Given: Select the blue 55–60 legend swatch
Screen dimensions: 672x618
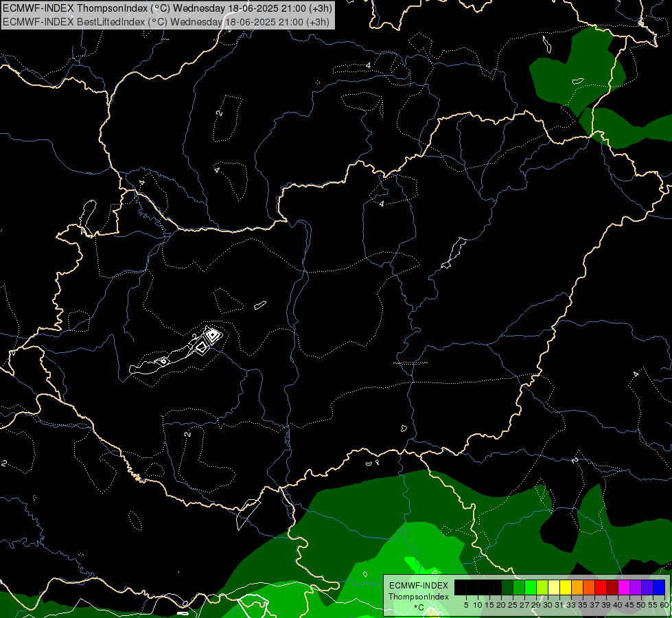Looking at the screenshot, I should click(x=659, y=587).
